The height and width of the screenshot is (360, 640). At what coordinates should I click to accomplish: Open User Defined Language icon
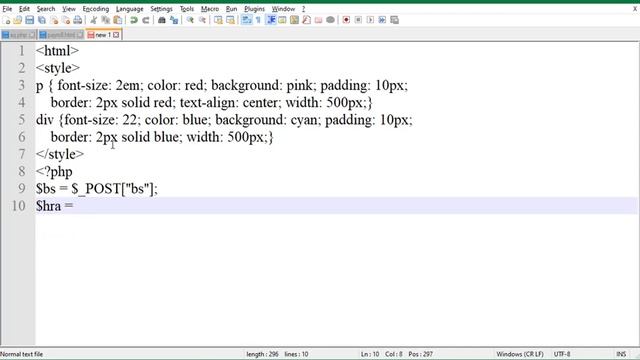pos(282,20)
